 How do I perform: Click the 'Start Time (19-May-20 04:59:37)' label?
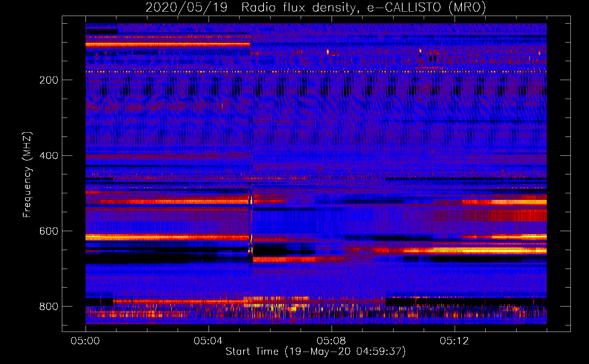point(316,352)
